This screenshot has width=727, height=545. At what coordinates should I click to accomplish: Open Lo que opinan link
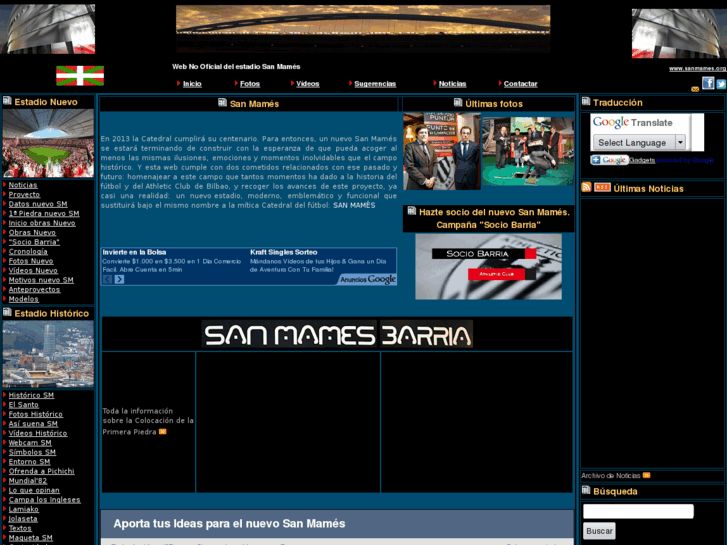pyautogui.click(x=34, y=490)
